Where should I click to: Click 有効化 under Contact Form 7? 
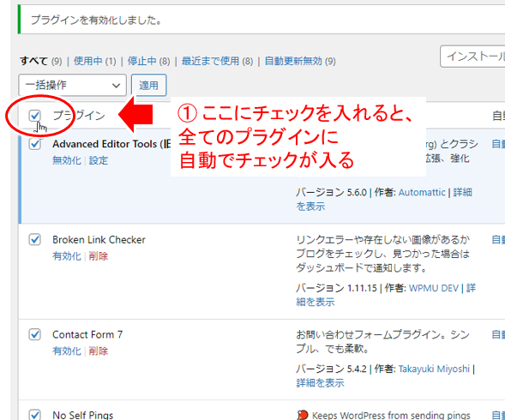(67, 351)
